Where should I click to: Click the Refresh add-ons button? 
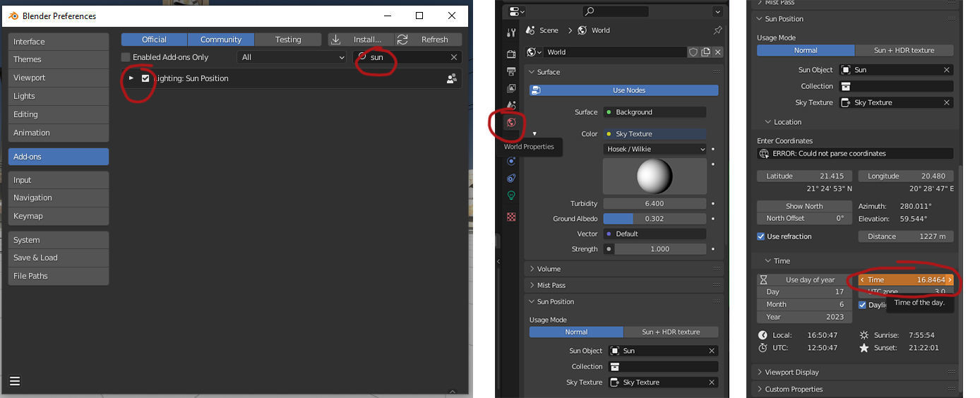click(x=428, y=40)
